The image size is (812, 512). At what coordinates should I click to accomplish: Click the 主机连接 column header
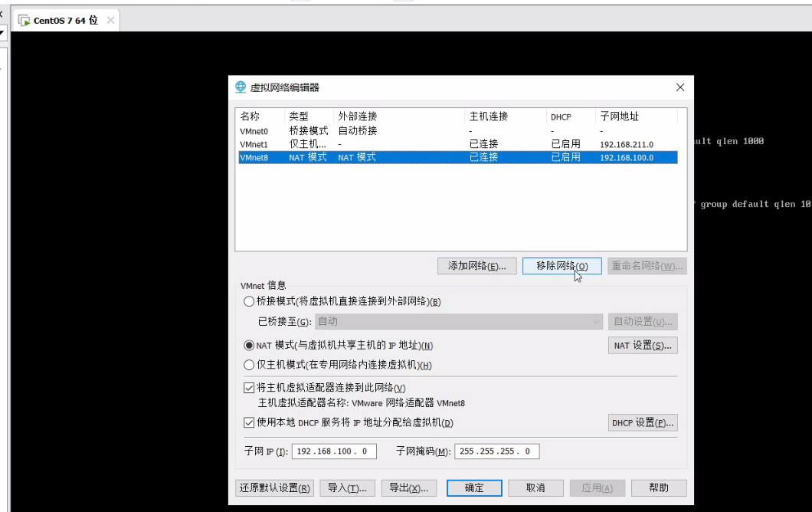506,117
